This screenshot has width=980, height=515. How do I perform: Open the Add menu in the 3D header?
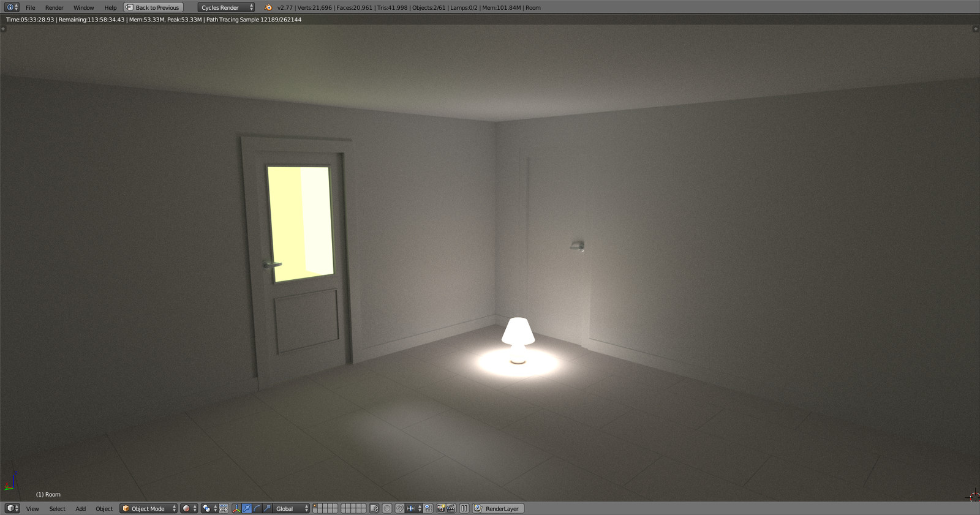coord(80,509)
